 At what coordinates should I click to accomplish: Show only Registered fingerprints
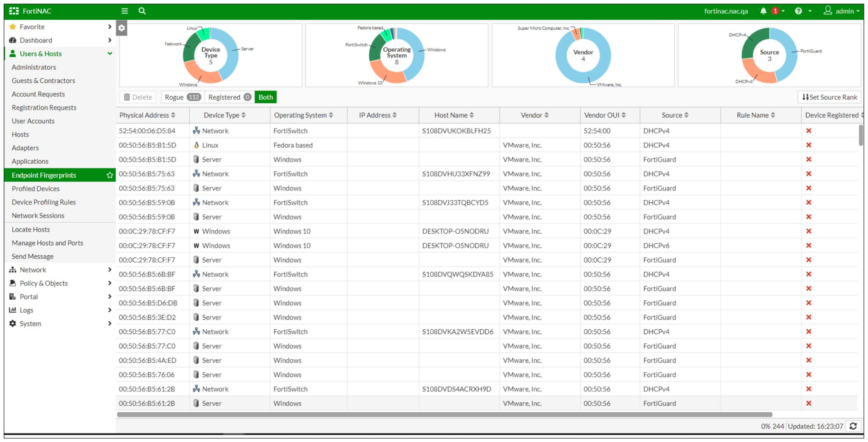[x=229, y=97]
